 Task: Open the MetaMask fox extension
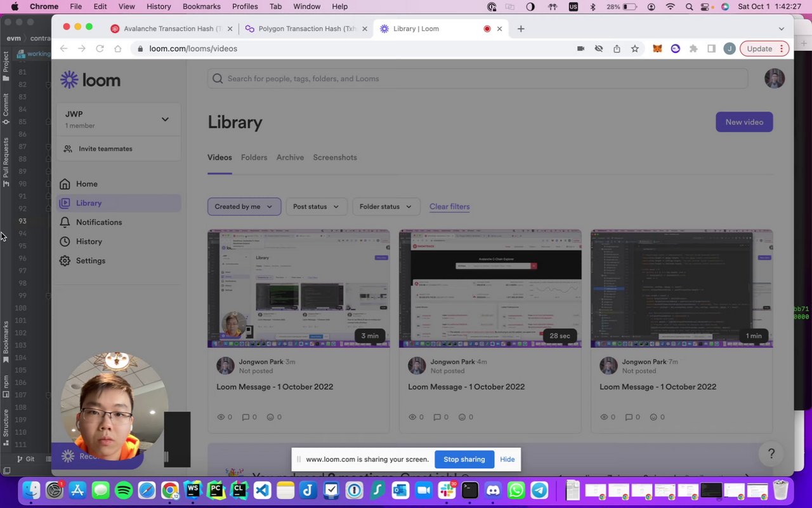[657, 48]
